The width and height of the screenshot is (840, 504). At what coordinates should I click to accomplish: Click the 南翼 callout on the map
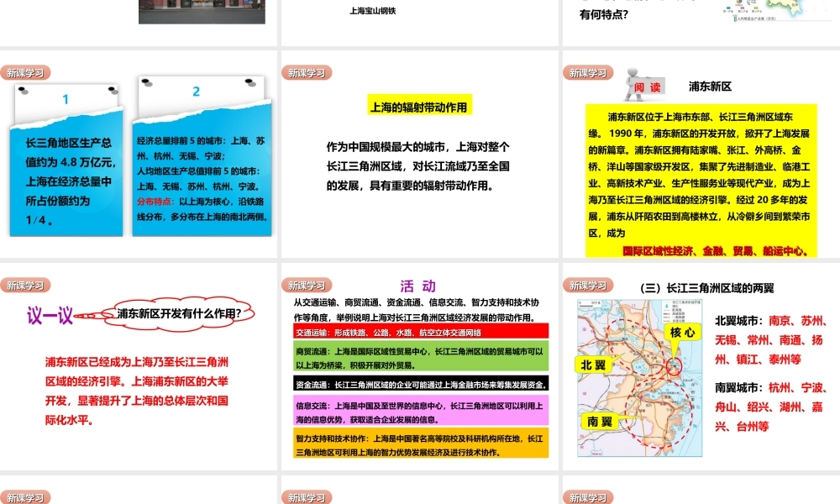coord(600,422)
